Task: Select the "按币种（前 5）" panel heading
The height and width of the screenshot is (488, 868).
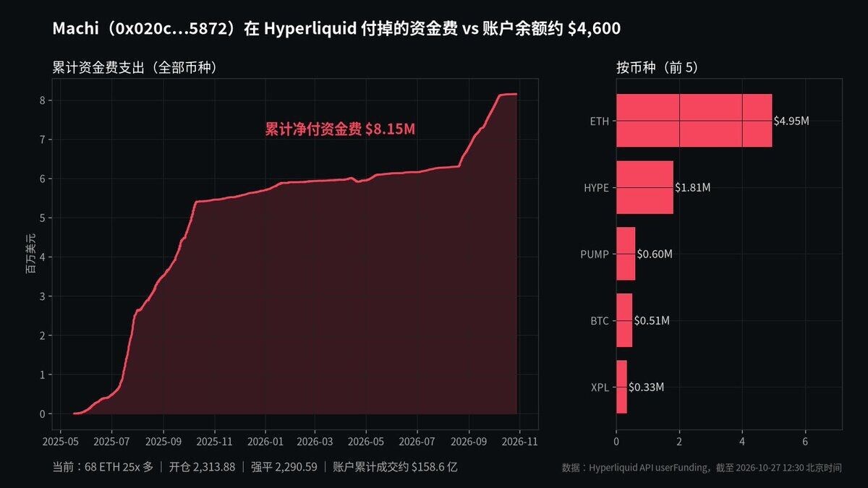Action: (x=658, y=68)
